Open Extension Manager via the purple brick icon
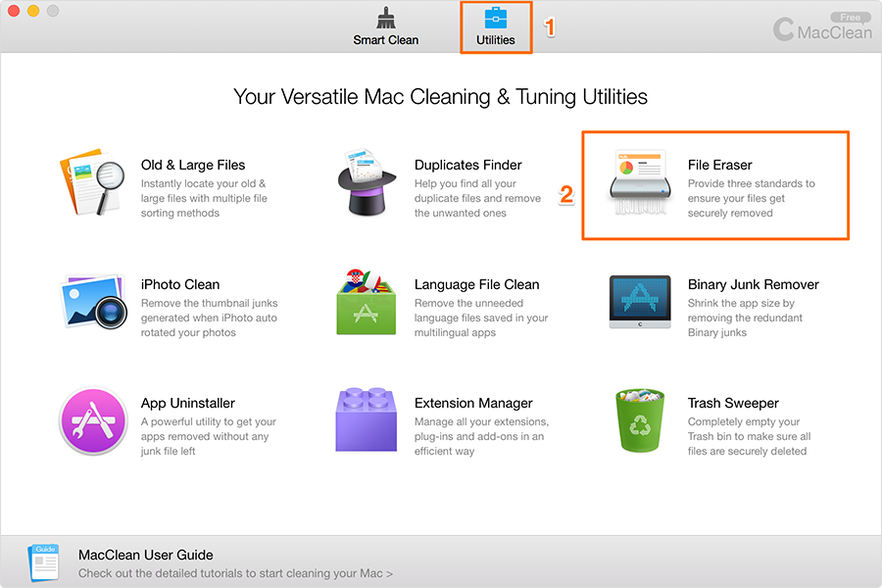This screenshot has width=882, height=588. (x=367, y=419)
